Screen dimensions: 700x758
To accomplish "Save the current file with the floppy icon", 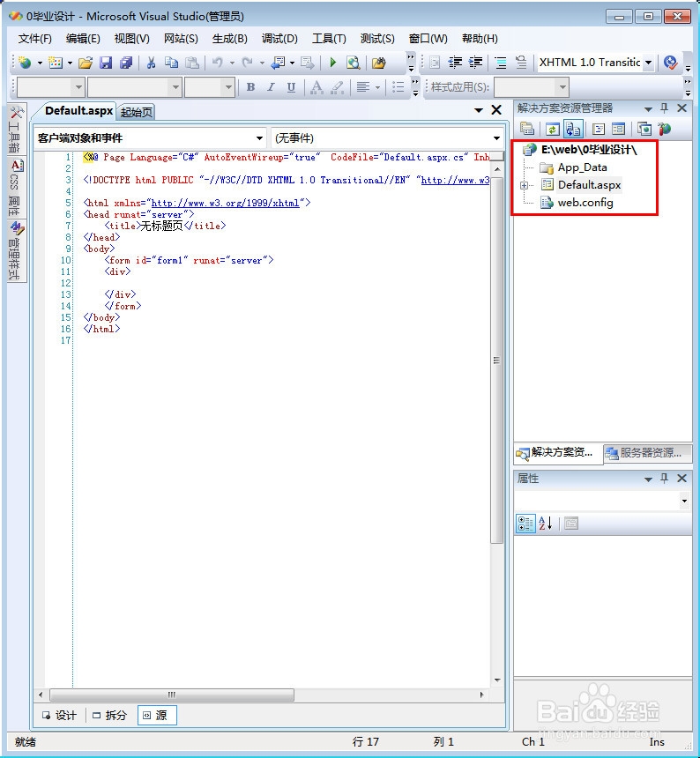I will 106,63.
